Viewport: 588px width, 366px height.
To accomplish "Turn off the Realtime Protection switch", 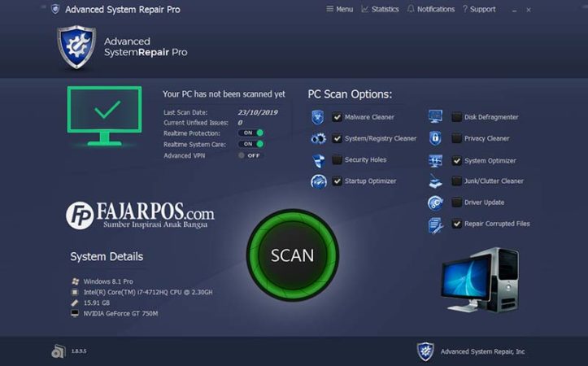I will [250, 133].
